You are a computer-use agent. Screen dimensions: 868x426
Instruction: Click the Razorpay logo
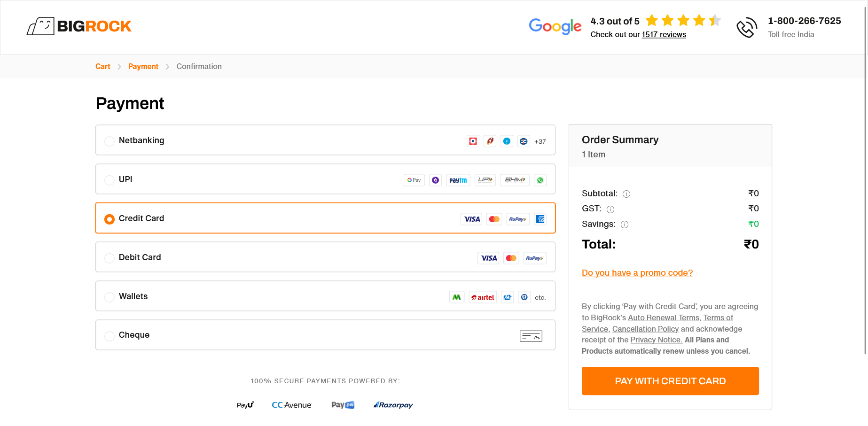pos(393,405)
